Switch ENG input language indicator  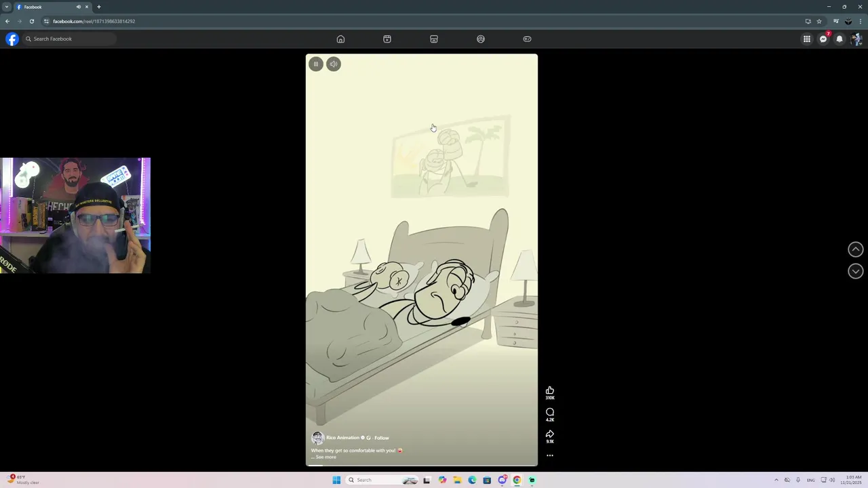(810, 480)
